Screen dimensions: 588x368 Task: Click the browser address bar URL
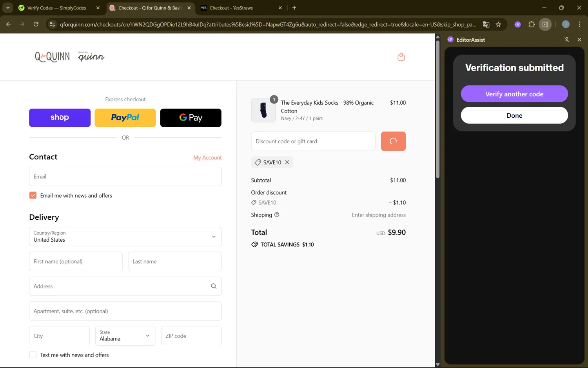coord(268,24)
